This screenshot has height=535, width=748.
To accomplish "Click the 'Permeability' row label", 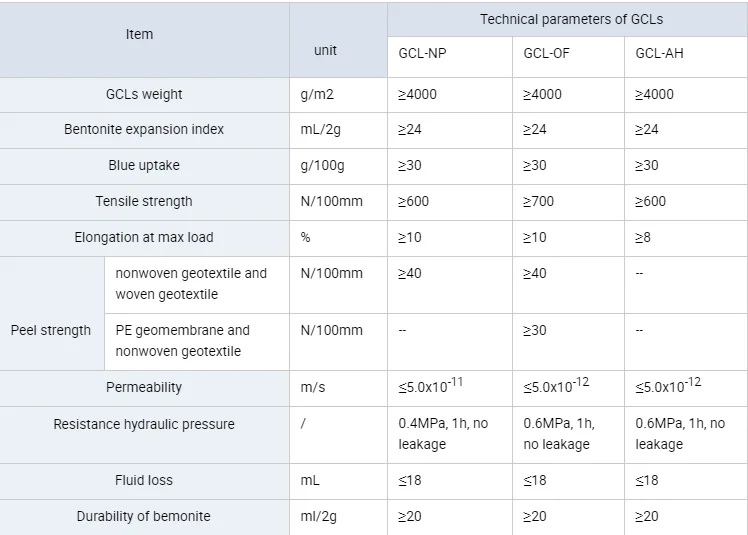I will (144, 388).
